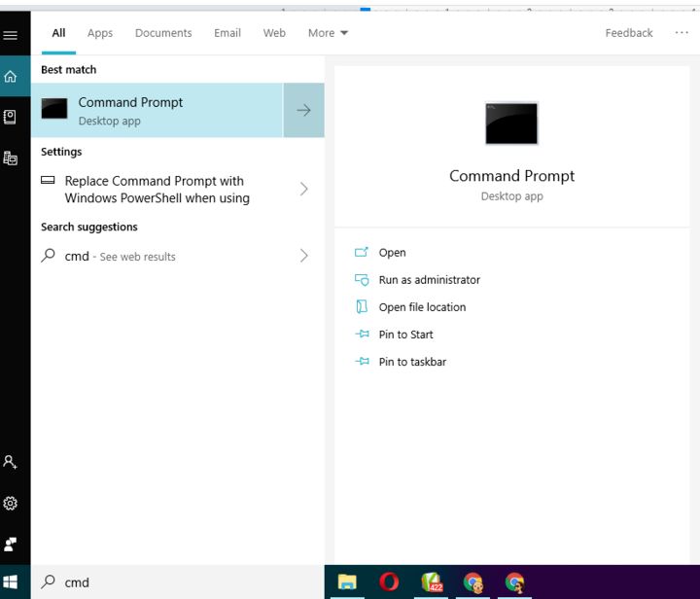The width and height of the screenshot is (700, 599).
Task: Expand the Command Prompt result arrow
Action: click(303, 110)
